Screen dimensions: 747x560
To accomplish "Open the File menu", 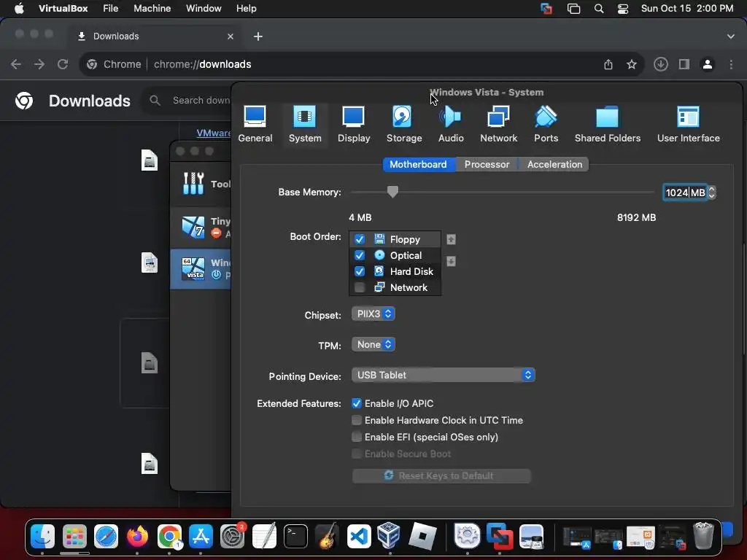I will [x=111, y=9].
